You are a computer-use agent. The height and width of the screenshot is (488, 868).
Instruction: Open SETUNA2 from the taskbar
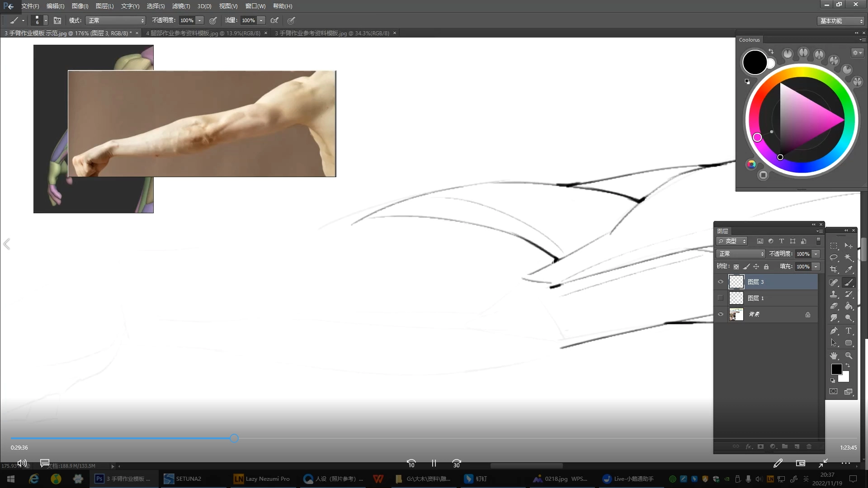(183, 479)
